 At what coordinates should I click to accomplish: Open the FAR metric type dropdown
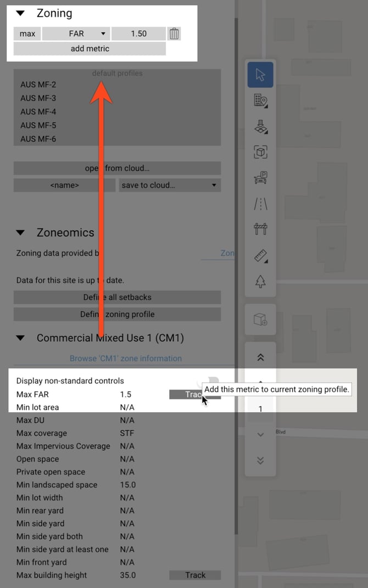(76, 33)
